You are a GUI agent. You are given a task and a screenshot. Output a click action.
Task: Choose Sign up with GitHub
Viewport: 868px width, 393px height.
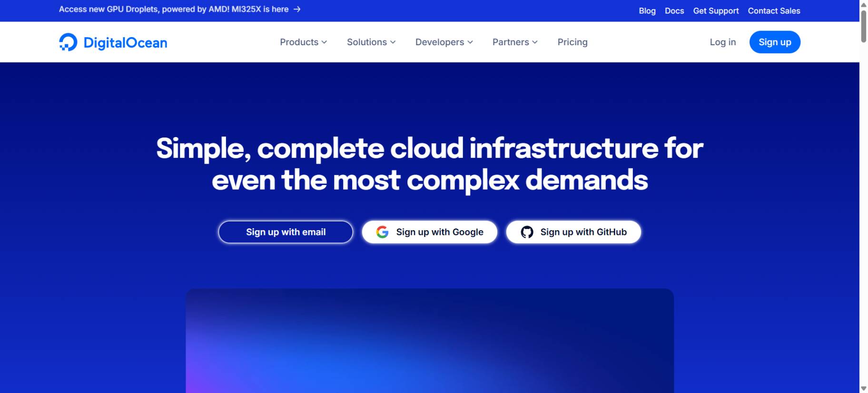[573, 232]
